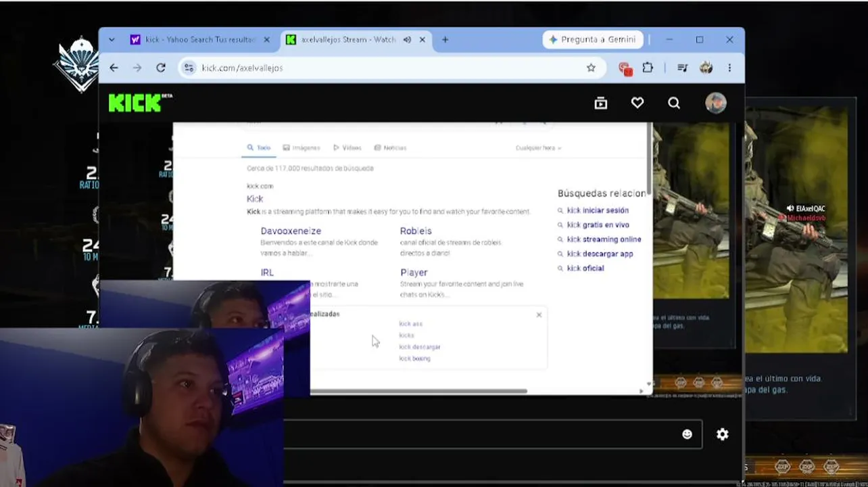Click the 'kick boxing' suggestion
The width and height of the screenshot is (868, 487).
point(414,358)
